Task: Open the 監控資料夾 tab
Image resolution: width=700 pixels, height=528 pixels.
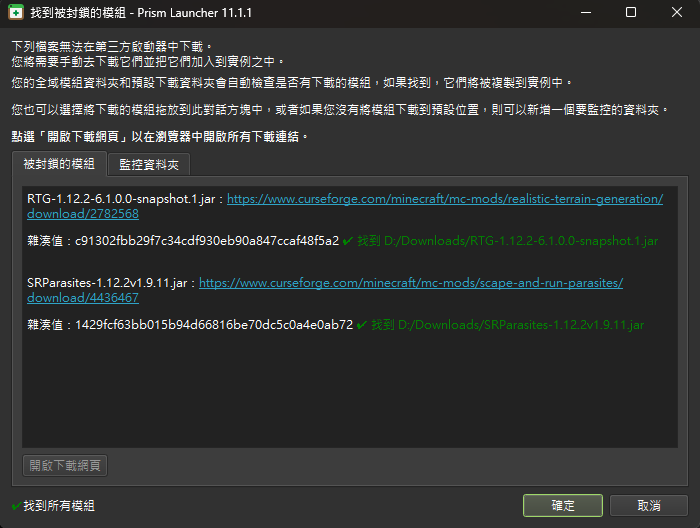Action: point(149,165)
